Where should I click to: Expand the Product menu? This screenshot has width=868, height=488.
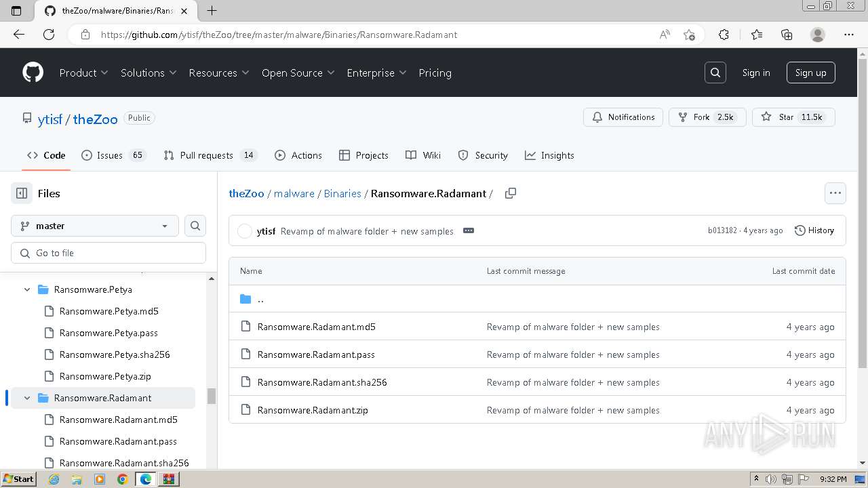(x=83, y=73)
